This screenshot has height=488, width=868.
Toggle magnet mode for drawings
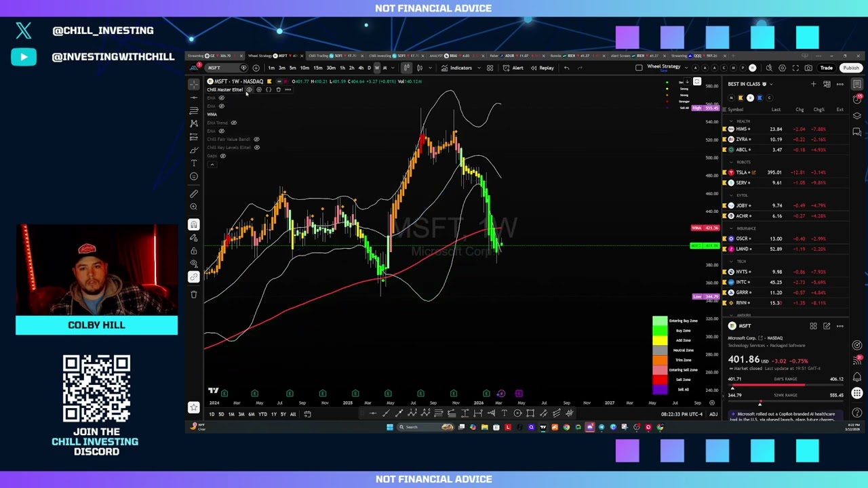(194, 224)
